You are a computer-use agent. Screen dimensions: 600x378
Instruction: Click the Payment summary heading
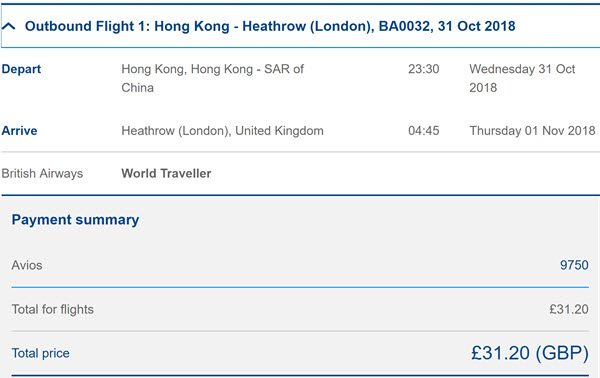(x=75, y=220)
